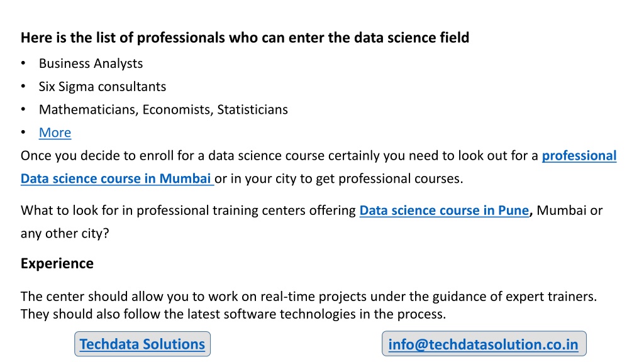
Task: Click the Mathematicians, Economists, Statisticians list item
Action: click(x=164, y=109)
